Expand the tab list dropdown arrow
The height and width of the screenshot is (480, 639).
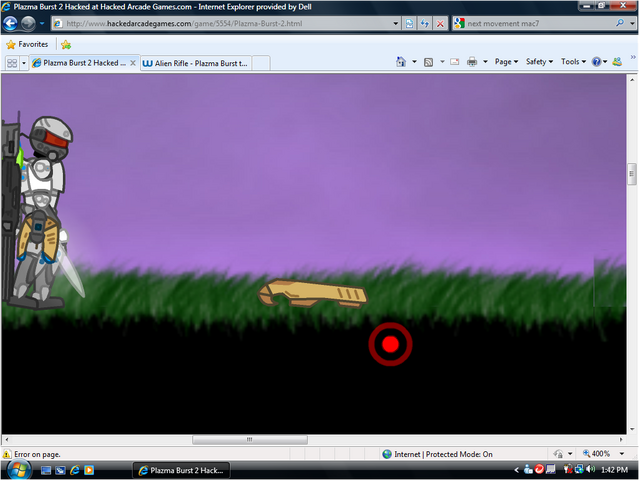24,63
